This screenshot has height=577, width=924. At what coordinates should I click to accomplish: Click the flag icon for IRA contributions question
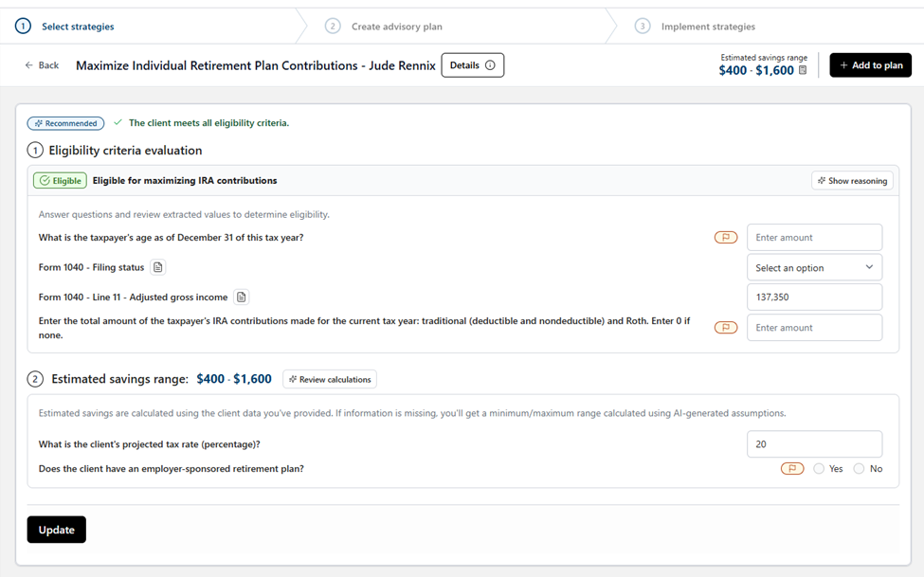click(x=726, y=328)
